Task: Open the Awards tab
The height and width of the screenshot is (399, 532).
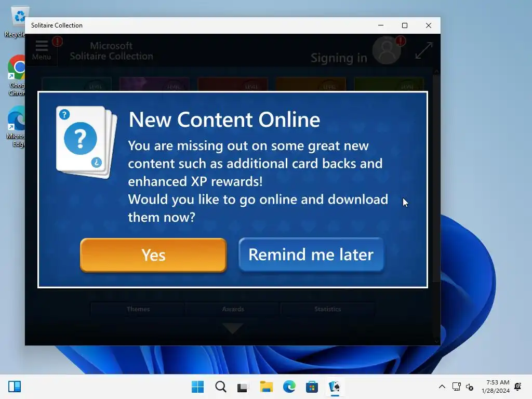Action: (233, 309)
